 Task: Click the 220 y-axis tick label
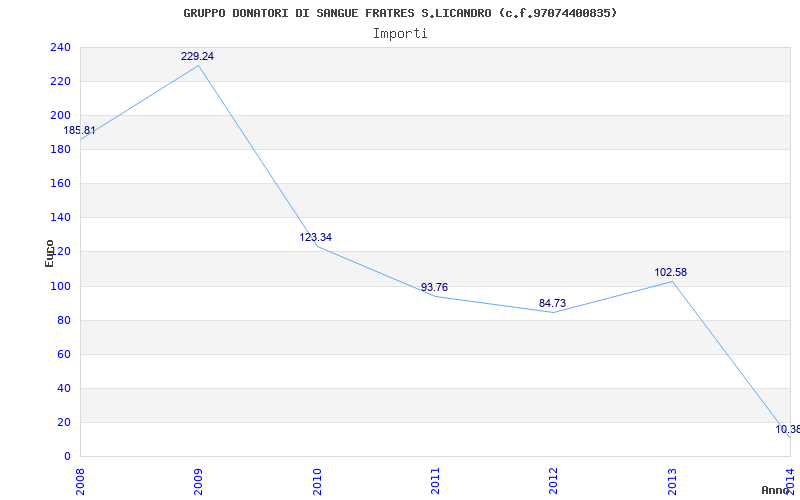tap(60, 81)
